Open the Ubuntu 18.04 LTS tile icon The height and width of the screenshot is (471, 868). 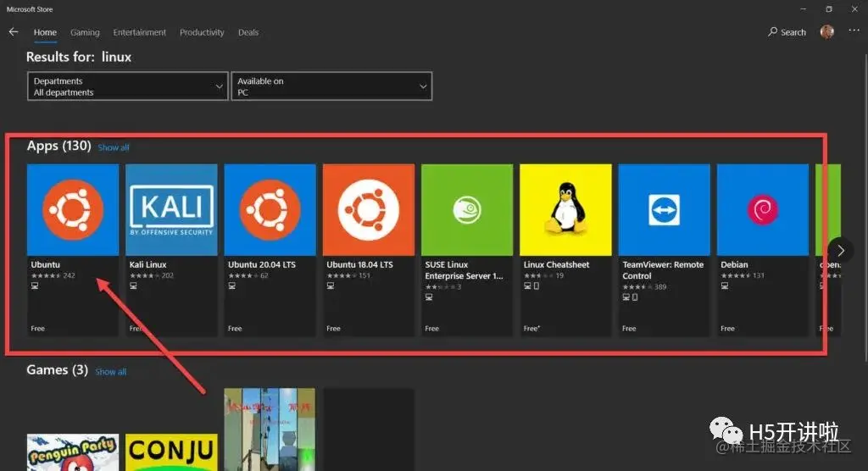(369, 210)
